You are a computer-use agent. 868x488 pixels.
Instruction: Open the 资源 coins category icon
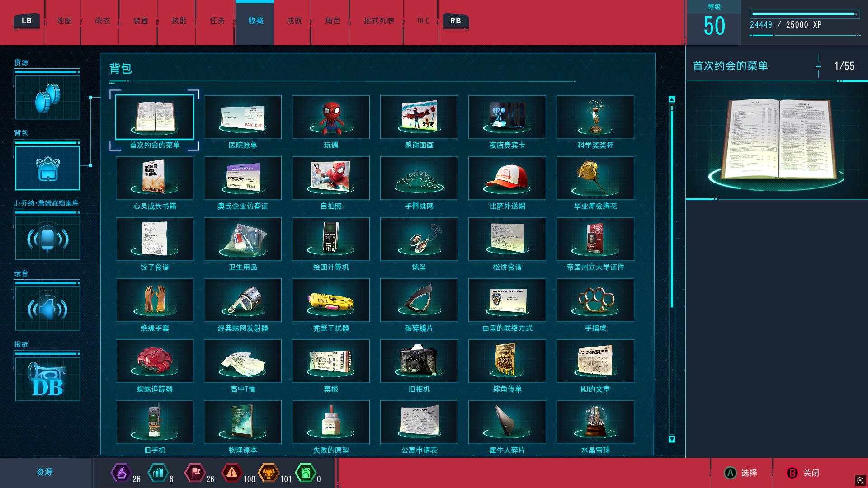click(x=47, y=98)
